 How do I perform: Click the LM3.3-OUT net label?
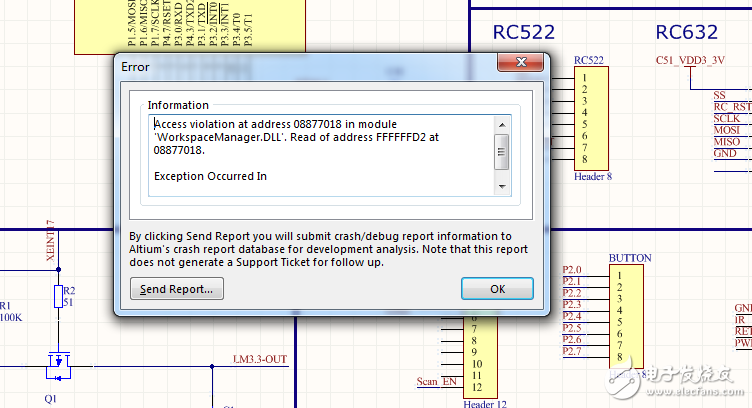(260, 359)
